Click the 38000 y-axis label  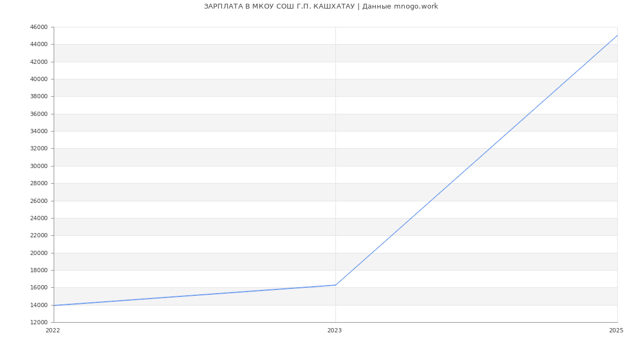[x=39, y=97]
